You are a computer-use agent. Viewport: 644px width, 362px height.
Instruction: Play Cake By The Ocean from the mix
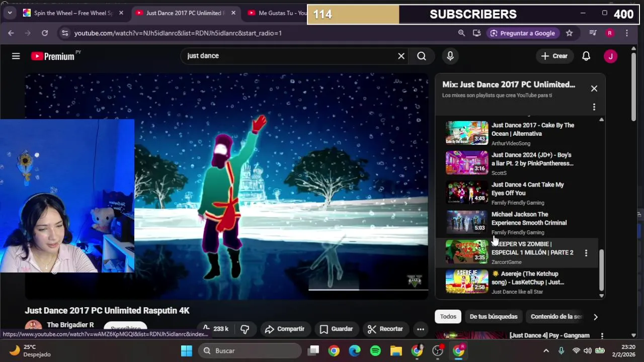pos(516,133)
